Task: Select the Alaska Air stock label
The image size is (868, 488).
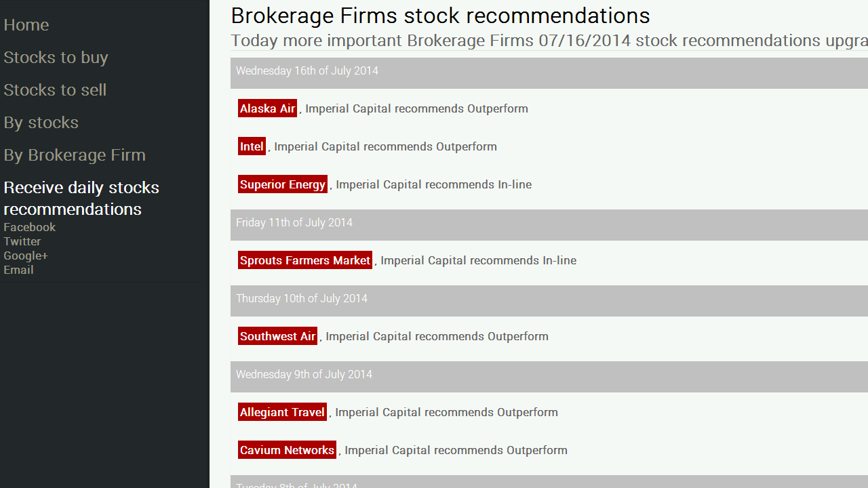Action: pos(267,108)
